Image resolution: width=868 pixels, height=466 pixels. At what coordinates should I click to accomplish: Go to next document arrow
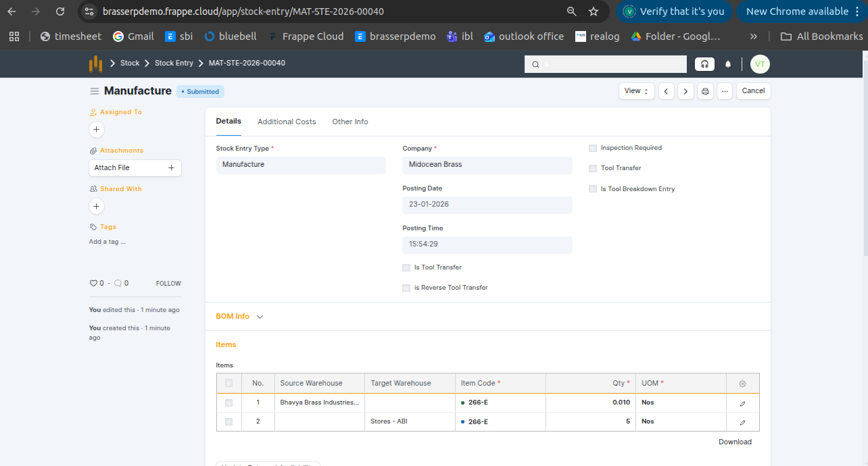click(x=685, y=91)
